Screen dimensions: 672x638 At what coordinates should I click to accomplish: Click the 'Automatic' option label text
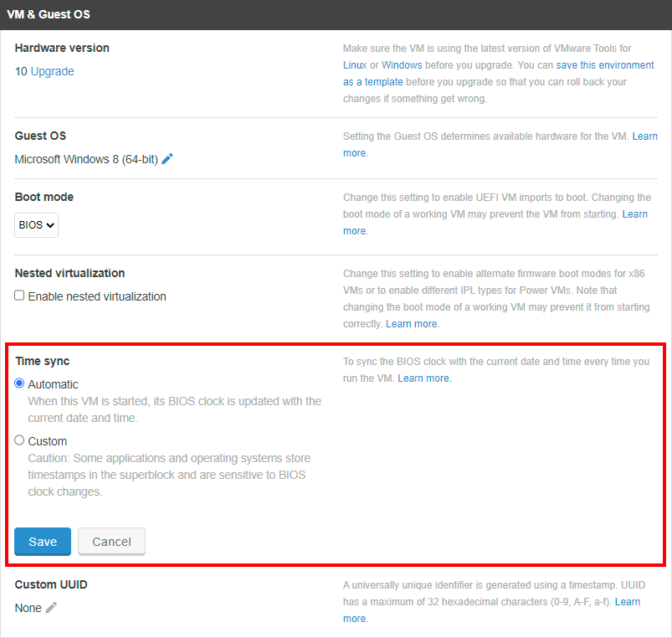54,384
